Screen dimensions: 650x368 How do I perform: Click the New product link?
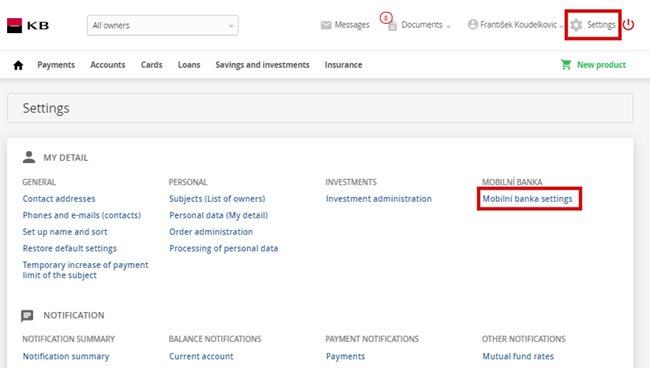601,65
